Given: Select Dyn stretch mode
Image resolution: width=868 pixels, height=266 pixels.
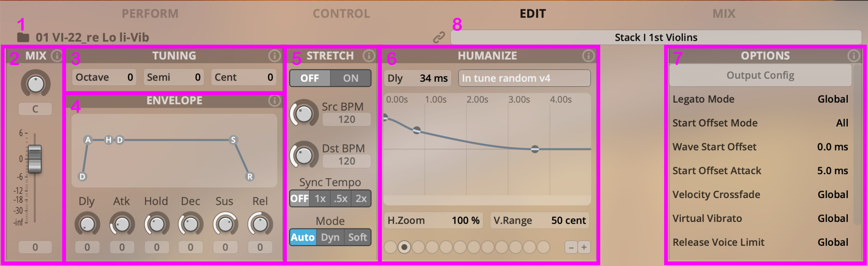Looking at the screenshot, I should 330,237.
